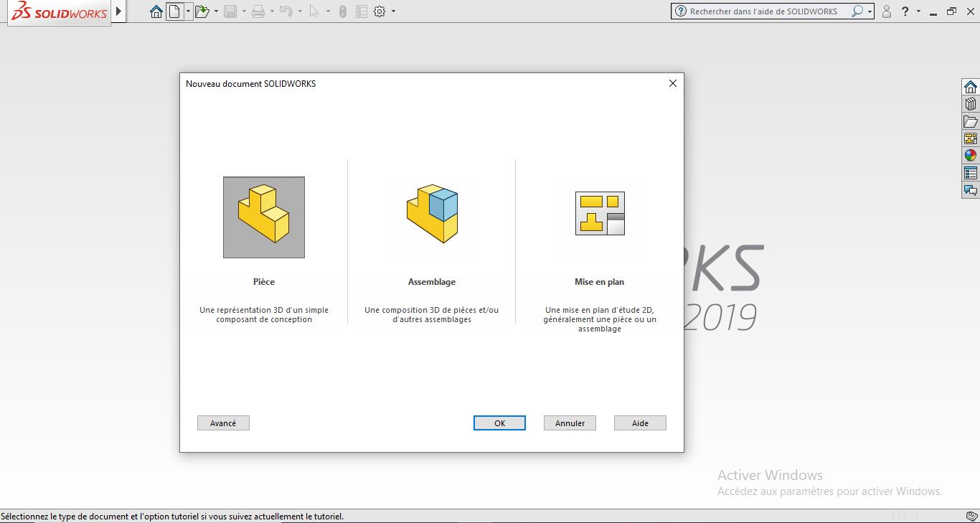Open the File Explorer folder icon in task pane
The height and width of the screenshot is (523, 980).
tap(971, 121)
